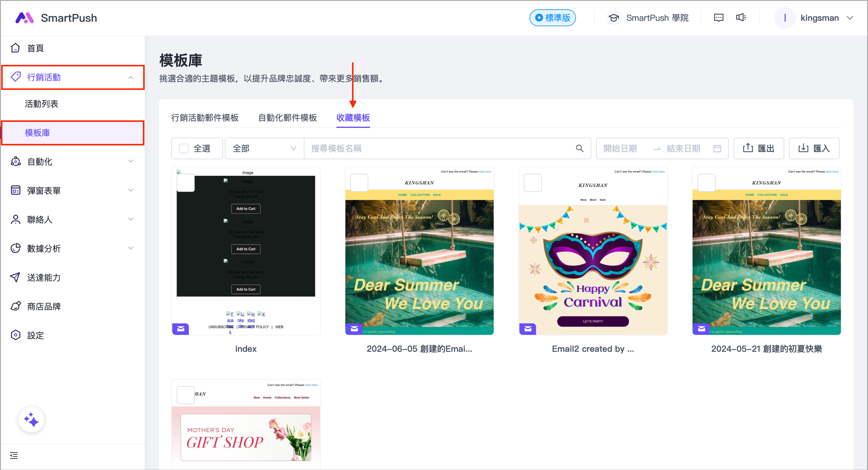Viewport: 868px width, 470px height.
Task: Click the 匯出 export button
Action: 759,148
